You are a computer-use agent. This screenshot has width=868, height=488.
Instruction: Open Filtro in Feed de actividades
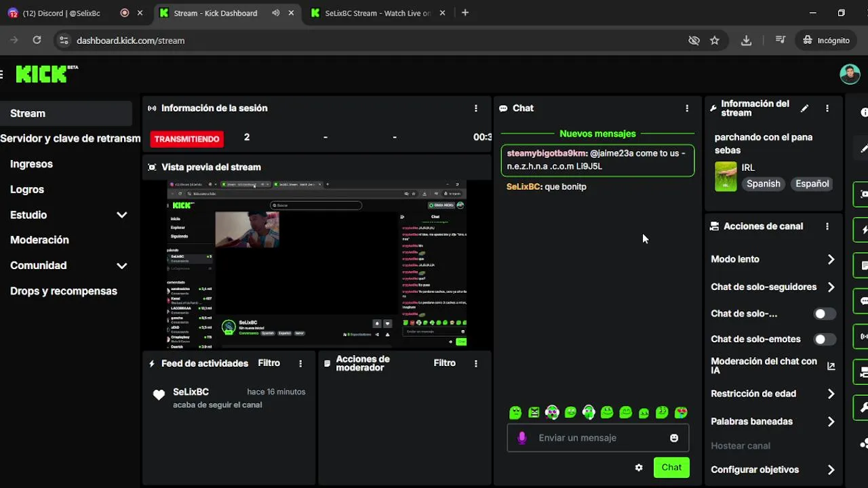click(x=269, y=363)
